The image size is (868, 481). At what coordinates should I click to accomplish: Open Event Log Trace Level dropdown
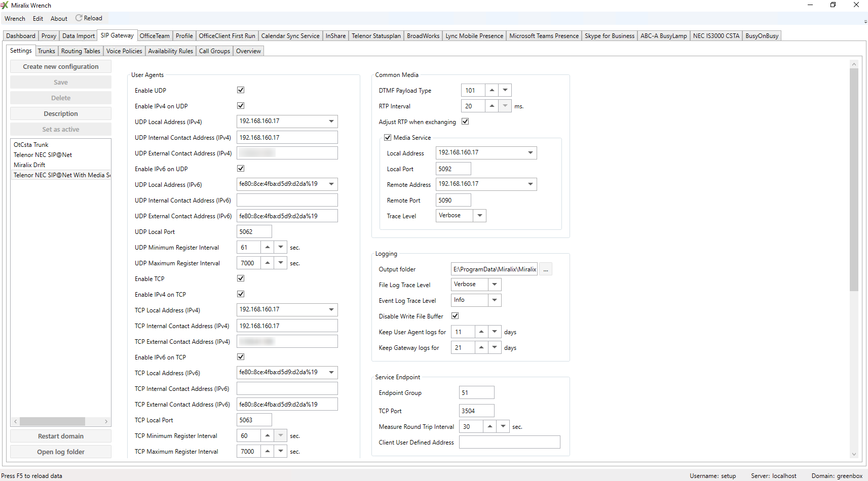tap(495, 300)
